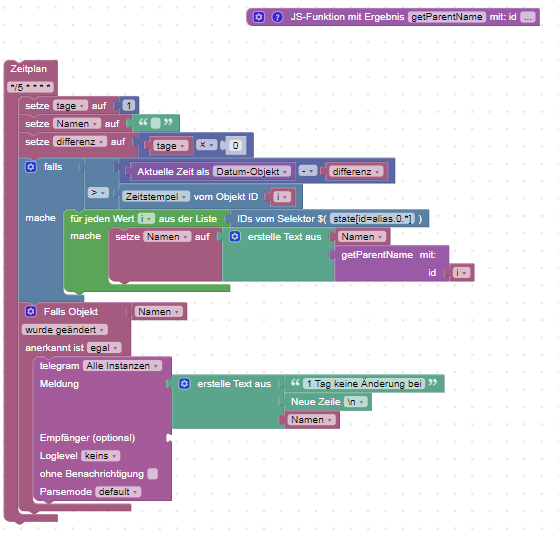This screenshot has height=533, width=559.
Task: Edit the number field with value 1
Action: point(129,106)
